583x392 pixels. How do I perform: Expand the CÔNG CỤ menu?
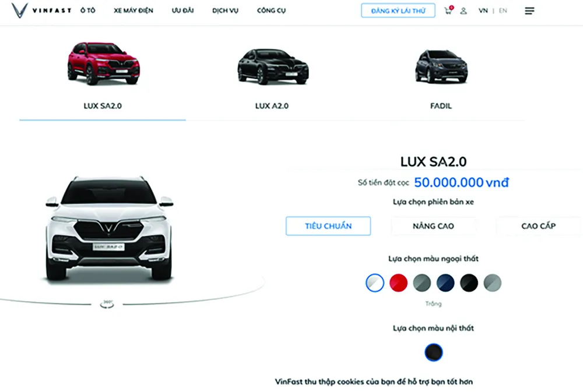pyautogui.click(x=272, y=10)
